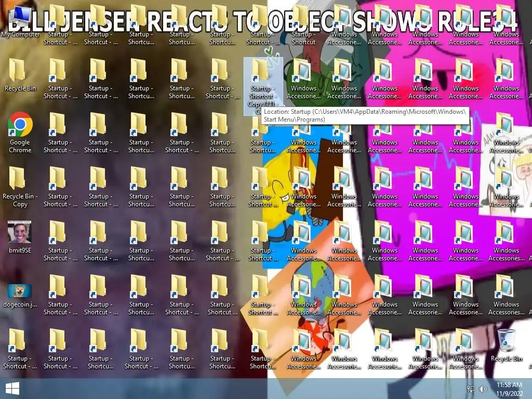Select the Startup shortcut beside Google Chrome
Viewport: 532px width, 399px height.
(x=60, y=132)
